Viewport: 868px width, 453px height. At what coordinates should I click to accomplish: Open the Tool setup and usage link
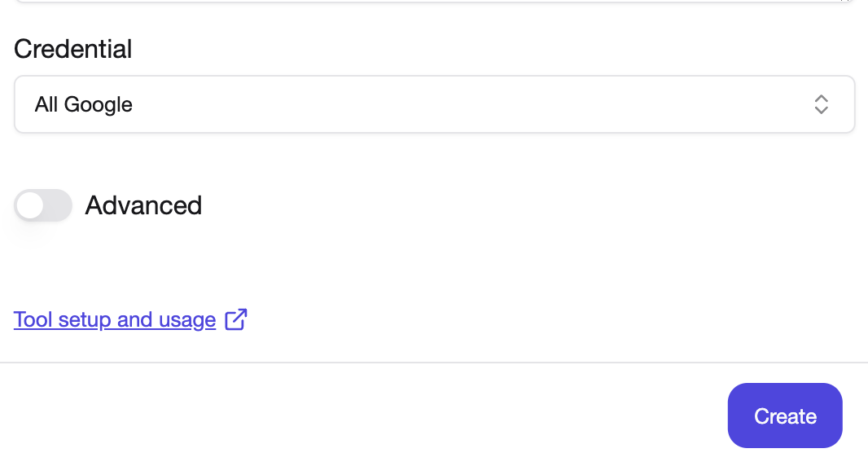click(x=115, y=319)
